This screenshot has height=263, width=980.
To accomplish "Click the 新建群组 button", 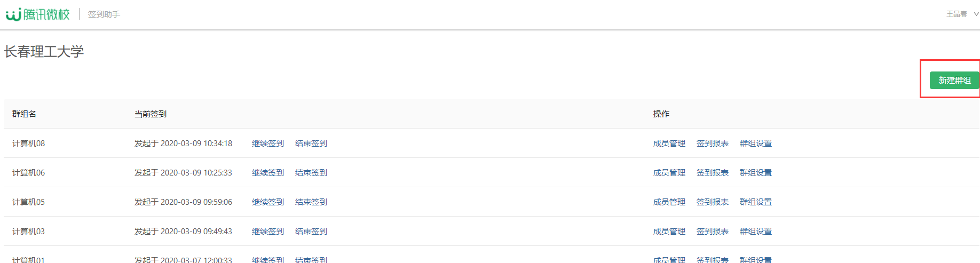I will 954,80.
